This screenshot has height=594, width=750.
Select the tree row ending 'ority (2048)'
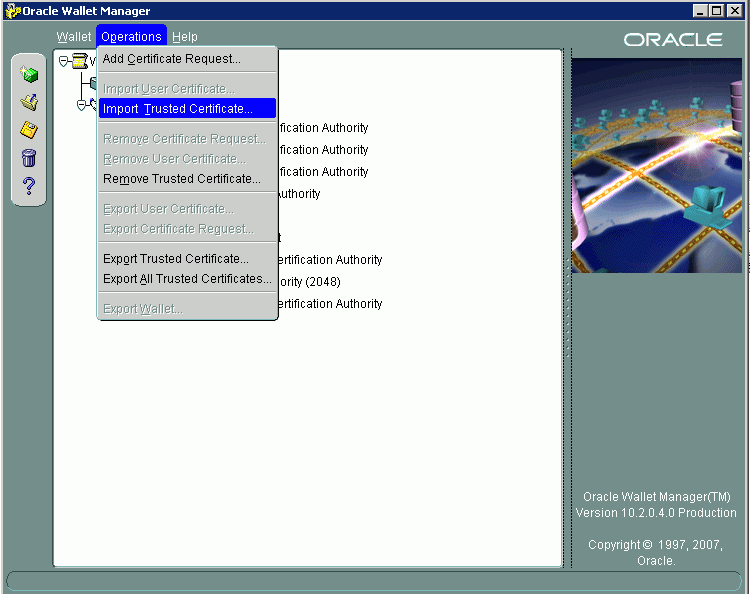[309, 282]
